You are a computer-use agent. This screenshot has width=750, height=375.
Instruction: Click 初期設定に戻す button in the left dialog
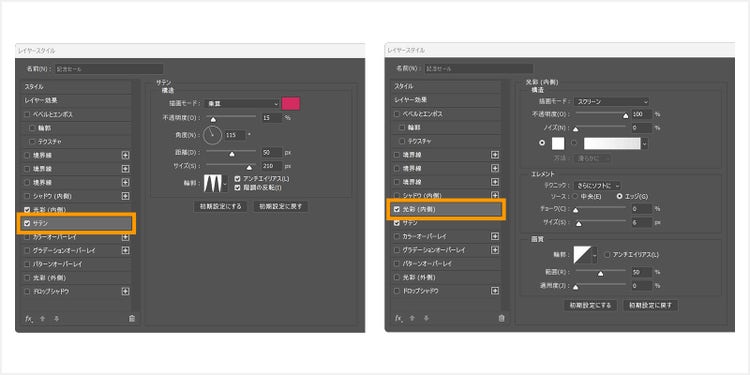[x=281, y=206]
